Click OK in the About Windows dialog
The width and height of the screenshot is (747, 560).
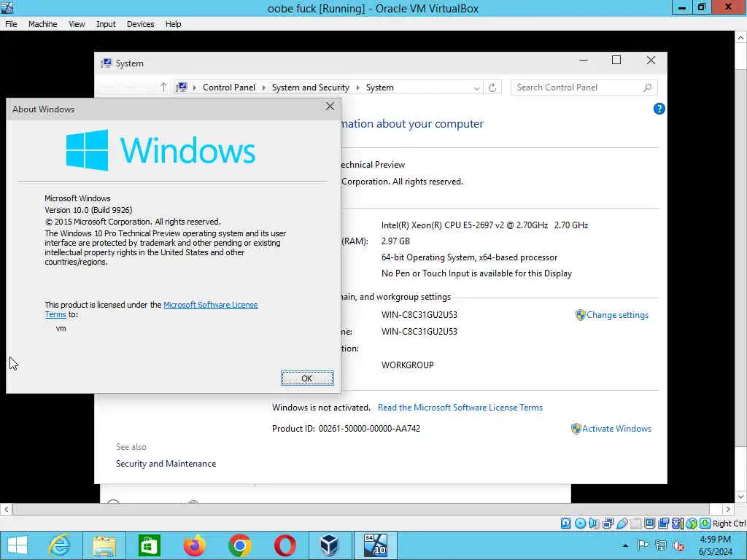click(307, 378)
